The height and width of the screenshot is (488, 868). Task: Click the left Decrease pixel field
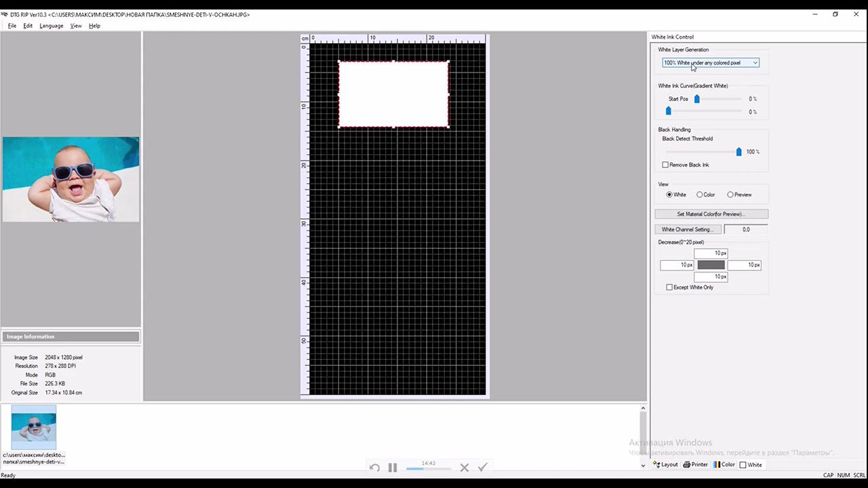click(677, 265)
